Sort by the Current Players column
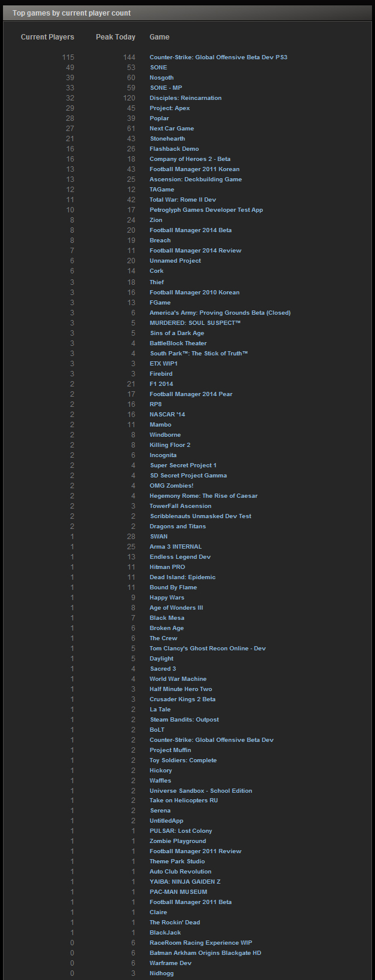This screenshot has width=375, height=980. click(x=47, y=36)
